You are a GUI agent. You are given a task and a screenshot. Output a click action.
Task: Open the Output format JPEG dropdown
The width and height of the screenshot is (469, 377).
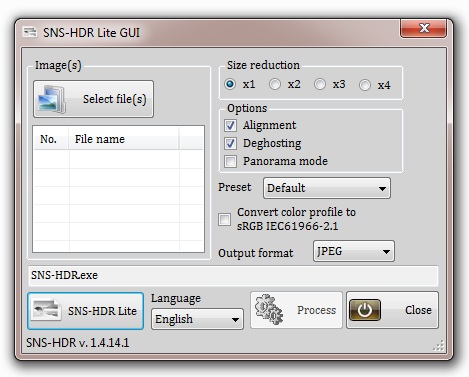tap(354, 251)
